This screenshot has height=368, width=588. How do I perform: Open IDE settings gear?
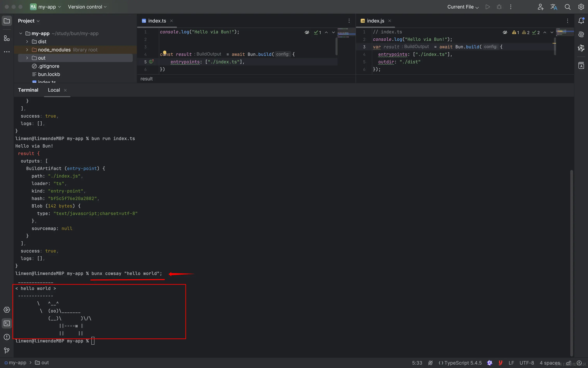pyautogui.click(x=581, y=7)
